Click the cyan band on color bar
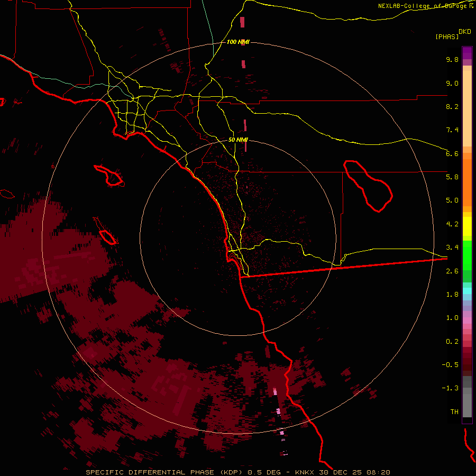This screenshot has width=476, height=476. (467, 291)
